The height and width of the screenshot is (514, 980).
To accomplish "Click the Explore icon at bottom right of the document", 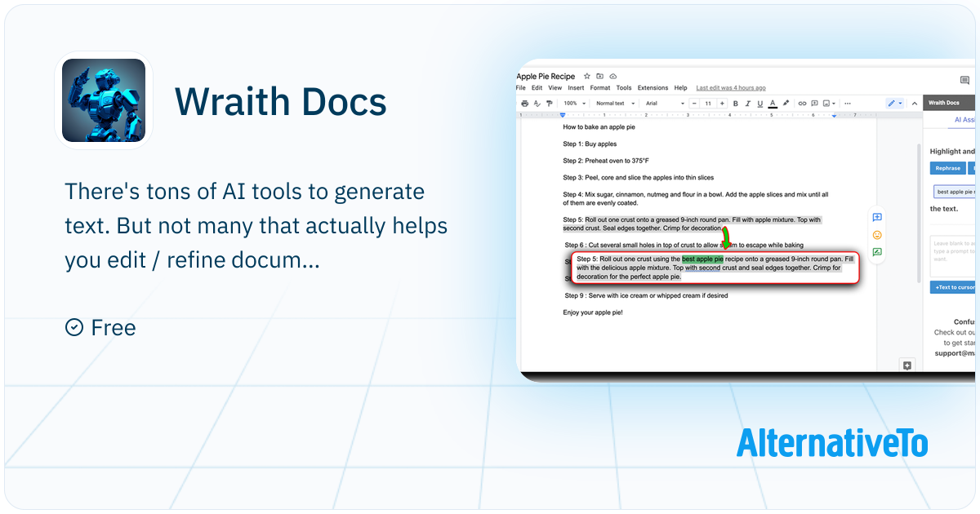I will coord(906,365).
